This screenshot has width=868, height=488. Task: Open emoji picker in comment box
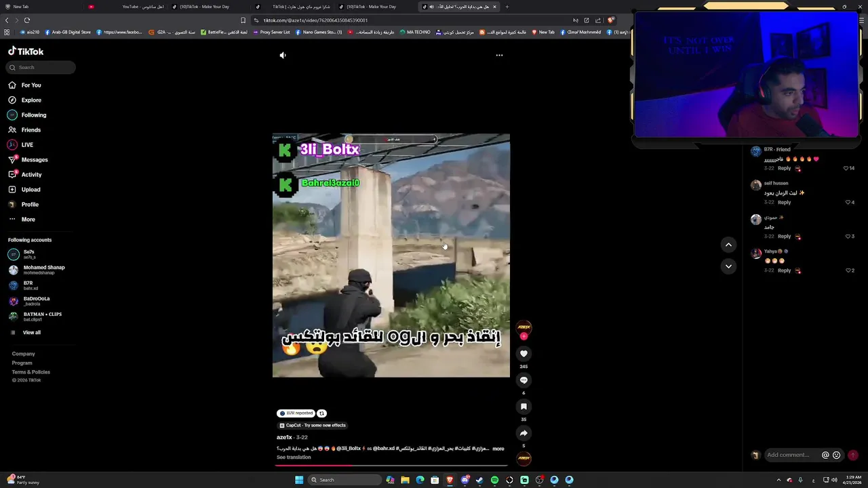point(836,455)
